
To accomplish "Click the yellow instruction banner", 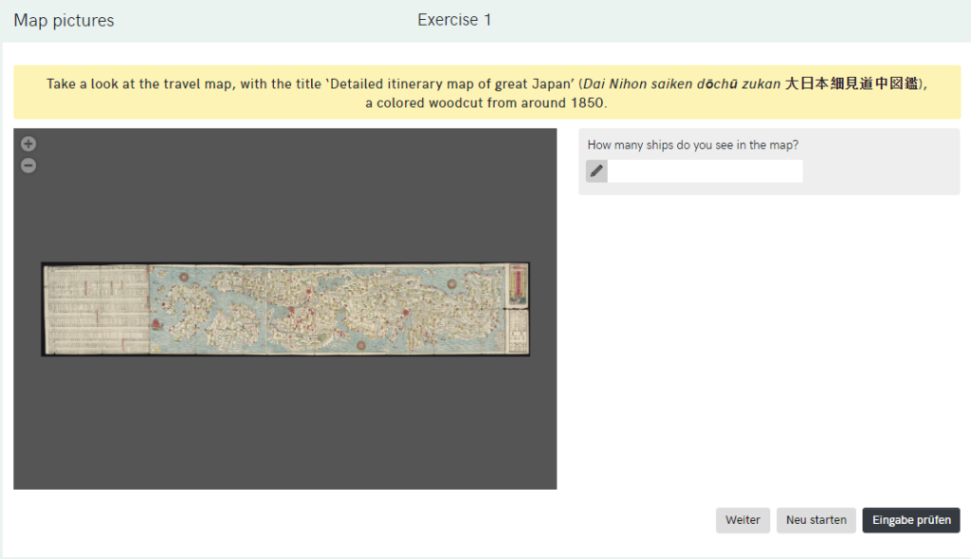I will tap(486, 93).
